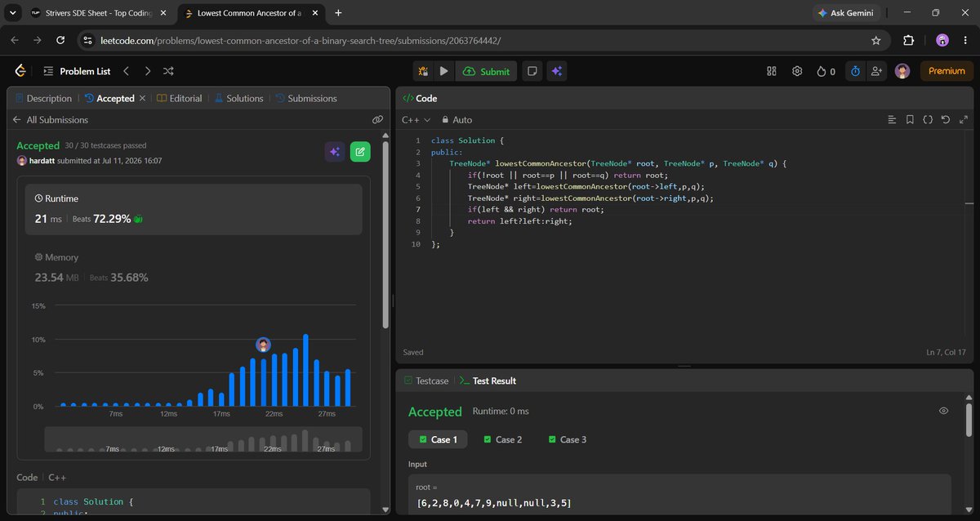This screenshot has width=980, height=521.
Task: Click the browser address bar
Action: coord(482,40)
